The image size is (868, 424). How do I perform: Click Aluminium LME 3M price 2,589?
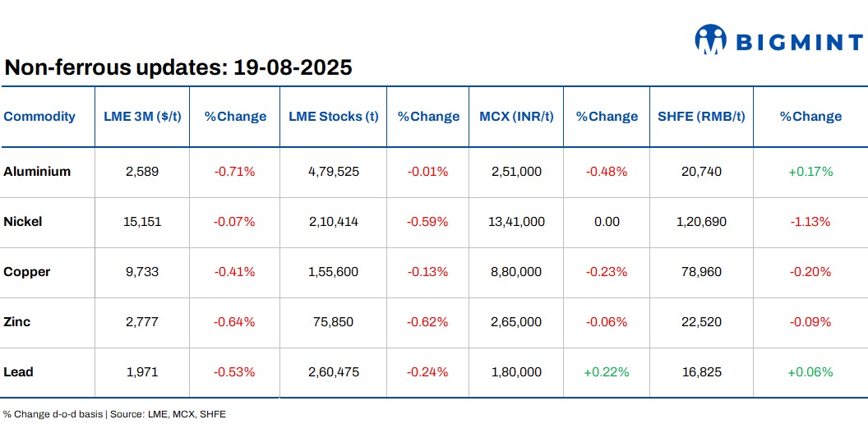click(142, 172)
